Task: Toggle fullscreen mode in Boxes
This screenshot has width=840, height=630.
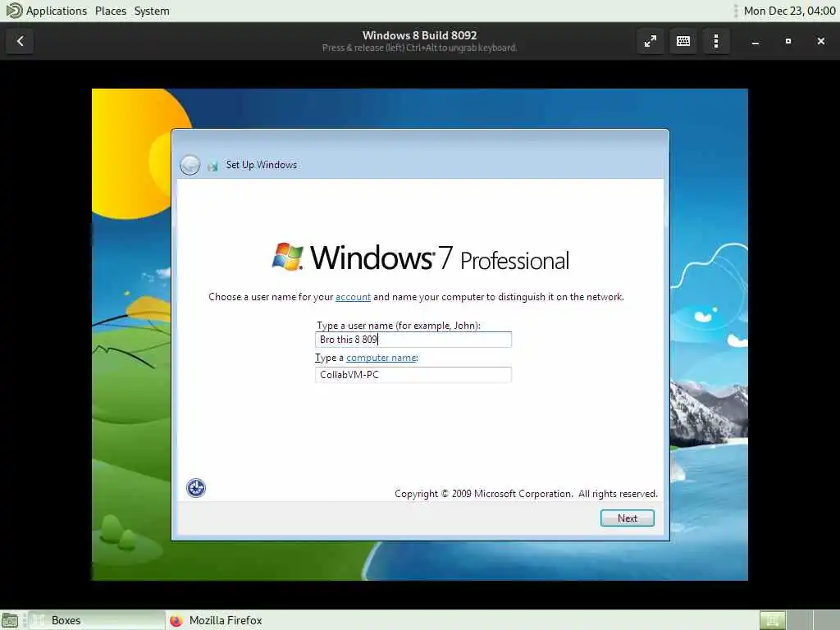Action: tap(651, 41)
